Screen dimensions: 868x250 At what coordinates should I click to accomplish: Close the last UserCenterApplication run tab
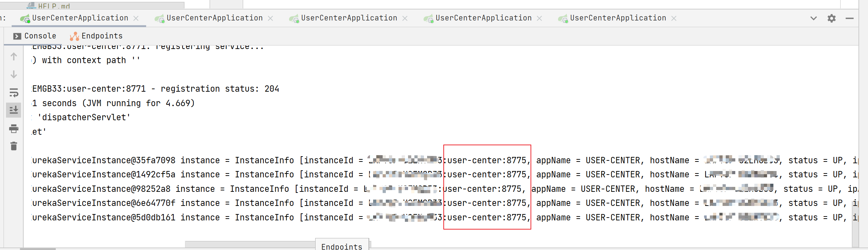pyautogui.click(x=674, y=18)
